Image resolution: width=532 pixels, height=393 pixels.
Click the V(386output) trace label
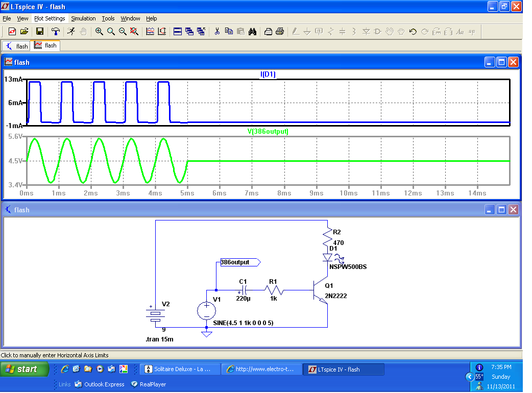click(x=268, y=131)
